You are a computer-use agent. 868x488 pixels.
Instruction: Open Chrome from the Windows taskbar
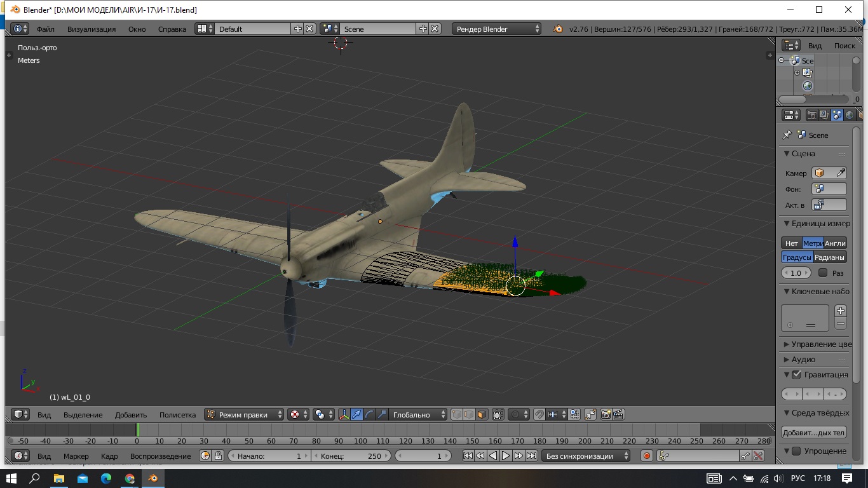pos(130,478)
